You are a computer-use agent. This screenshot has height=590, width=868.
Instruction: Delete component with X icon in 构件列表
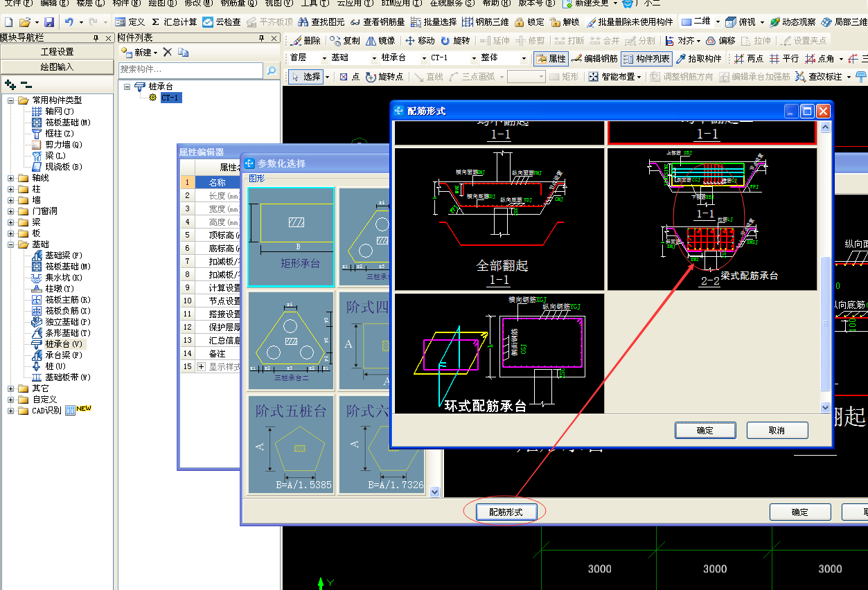click(167, 53)
